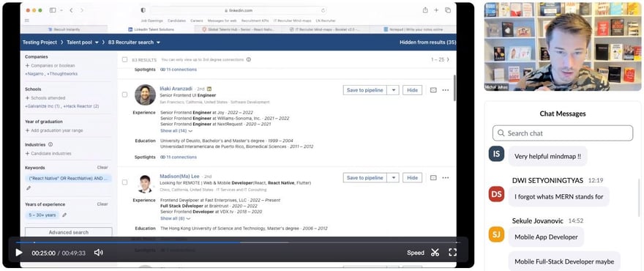Open Hidden from results (35)
This screenshot has width=644, height=271.
tap(427, 42)
